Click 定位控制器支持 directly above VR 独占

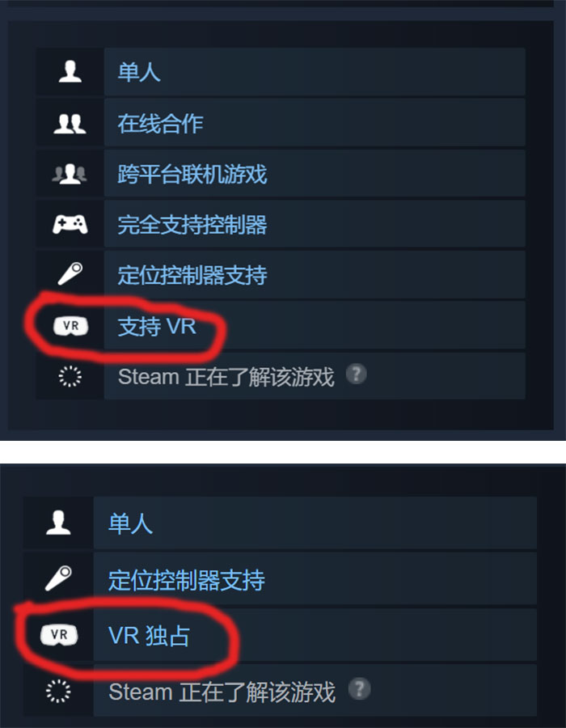187,580
